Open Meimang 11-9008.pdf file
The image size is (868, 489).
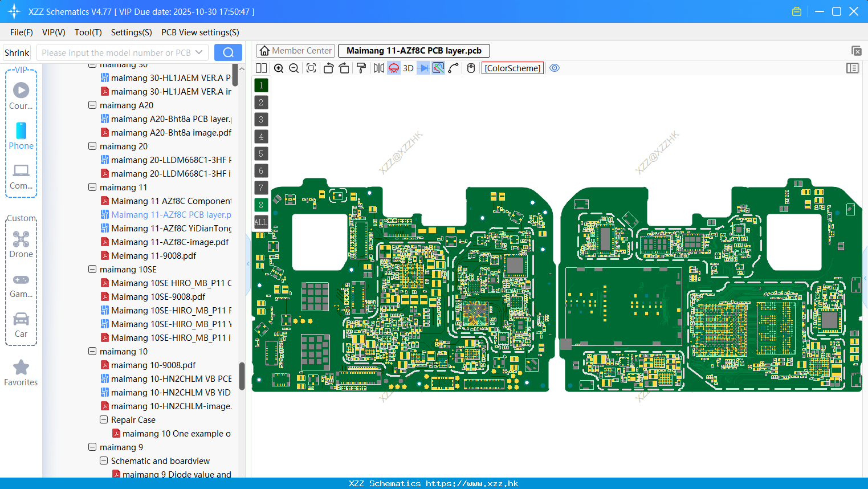click(153, 255)
